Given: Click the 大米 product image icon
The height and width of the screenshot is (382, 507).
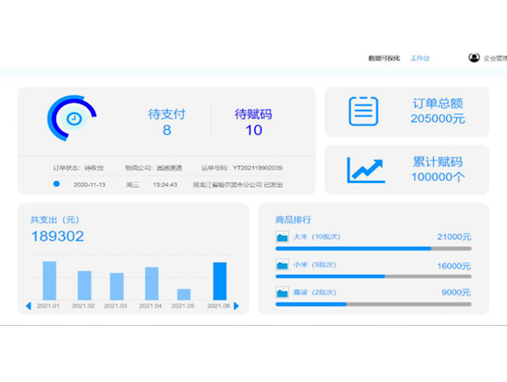Looking at the screenshot, I should click(282, 237).
